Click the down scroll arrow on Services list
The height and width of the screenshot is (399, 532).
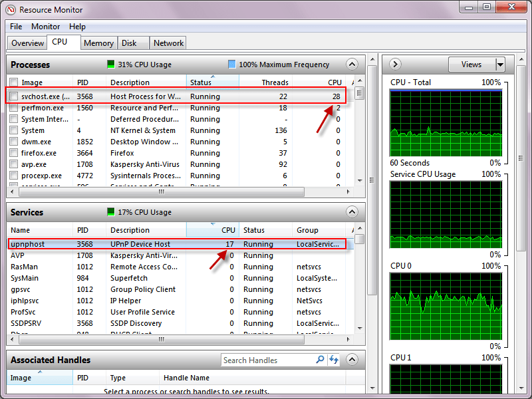(x=360, y=329)
